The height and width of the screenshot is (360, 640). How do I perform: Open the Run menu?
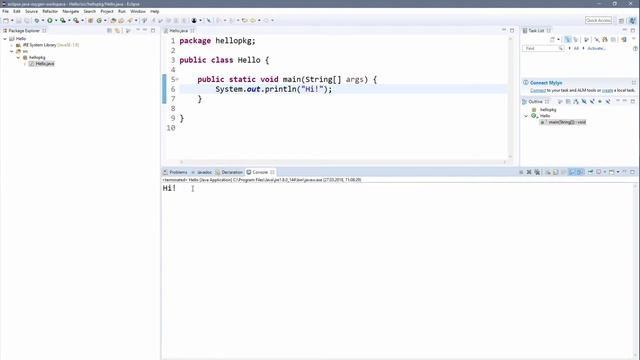(122, 11)
